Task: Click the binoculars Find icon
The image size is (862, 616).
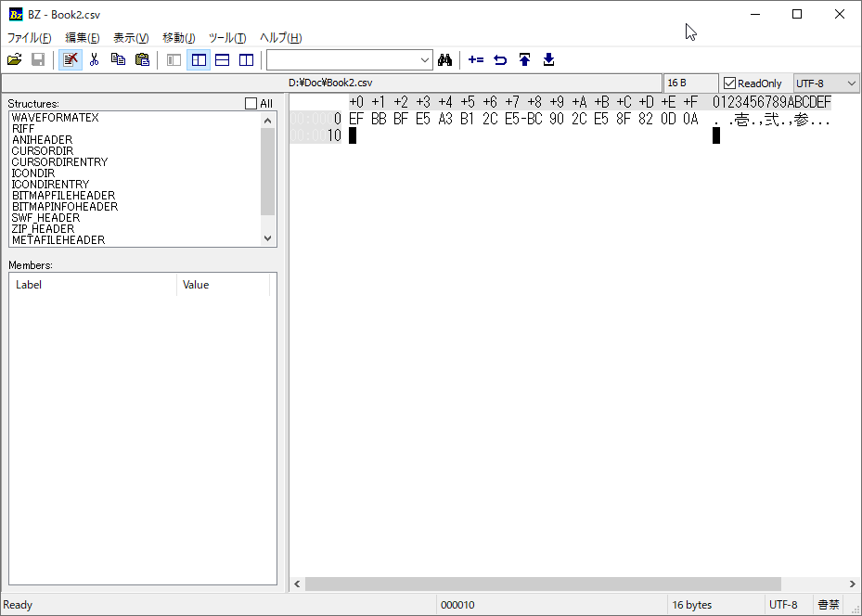Action: (x=444, y=59)
